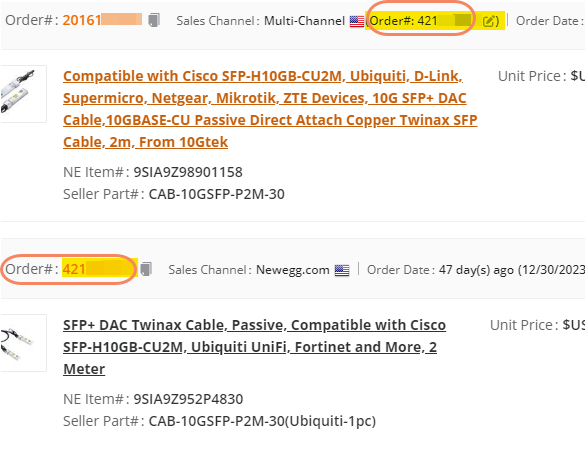Open the Cisco SFP-H10GB-CU2M 10Gtek cable product link
Viewport: 585px width, 475px height.
click(x=270, y=109)
